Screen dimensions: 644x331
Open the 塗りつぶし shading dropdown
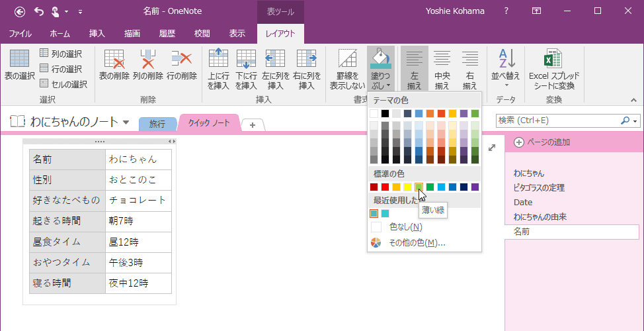[x=381, y=69]
